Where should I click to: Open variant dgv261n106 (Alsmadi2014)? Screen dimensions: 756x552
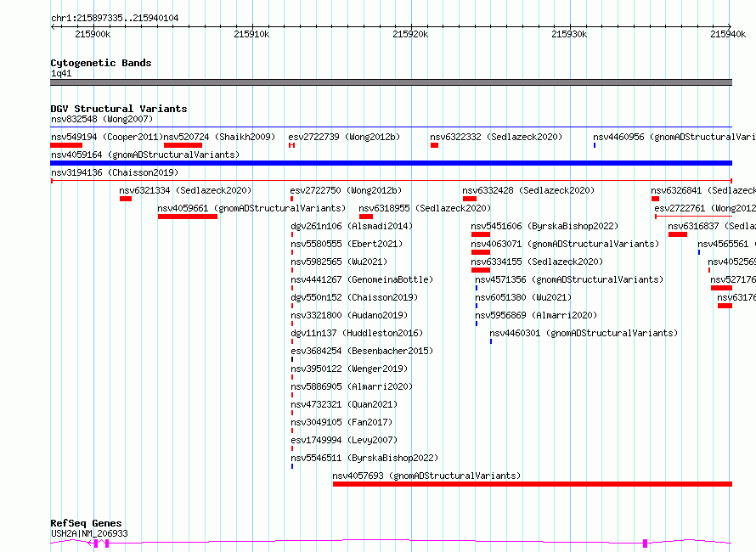352,226
